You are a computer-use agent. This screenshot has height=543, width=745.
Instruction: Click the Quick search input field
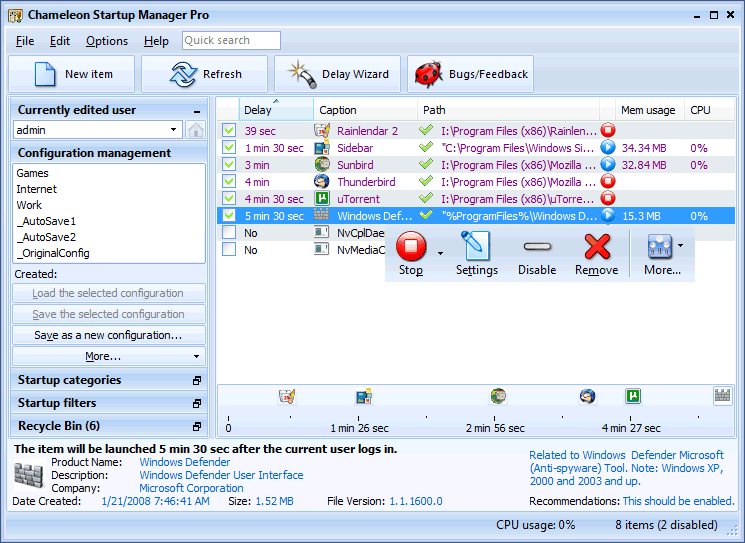tap(231, 40)
